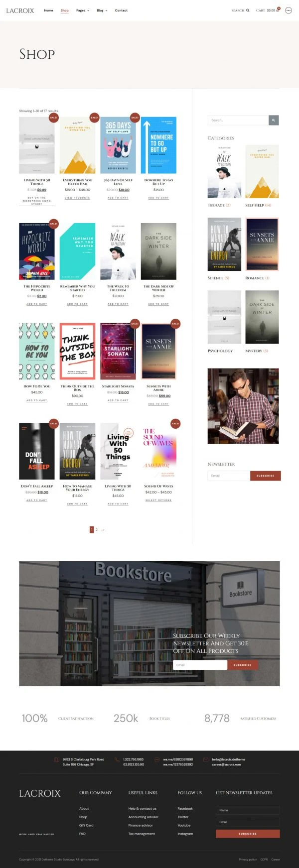Expand the Blog dropdown menu
This screenshot has width=299, height=868.
point(102,10)
